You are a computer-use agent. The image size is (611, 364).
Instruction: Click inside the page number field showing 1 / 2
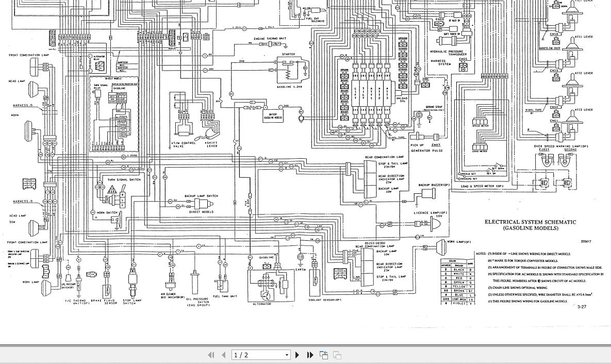pyautogui.click(x=255, y=355)
